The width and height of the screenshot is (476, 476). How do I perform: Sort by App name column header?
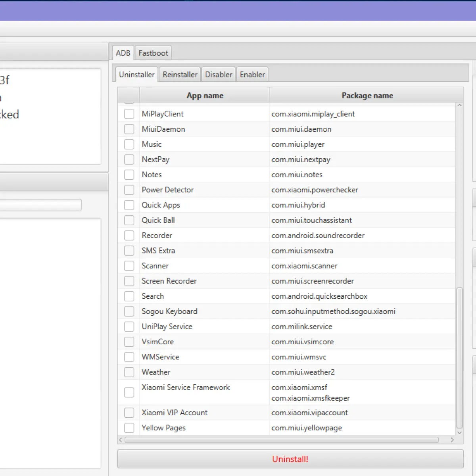click(x=205, y=96)
